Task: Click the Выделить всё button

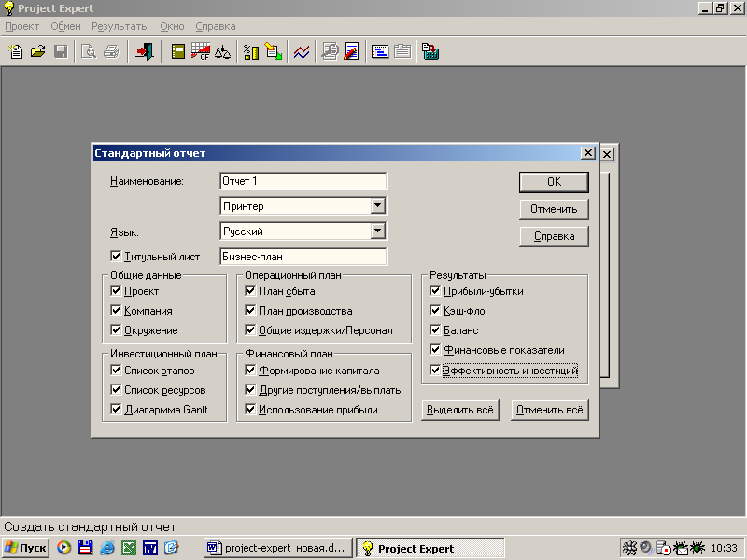Action: 460,410
